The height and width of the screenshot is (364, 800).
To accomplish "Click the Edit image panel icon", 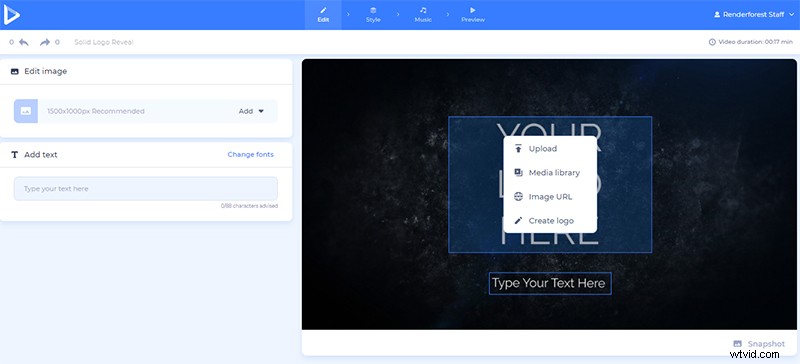I will click(15, 71).
